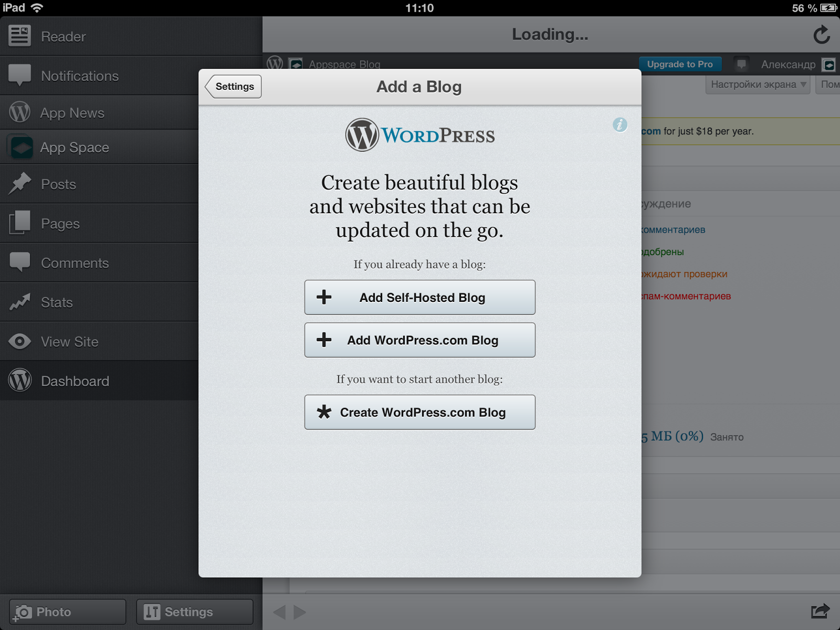Click the Dashboard WordPress logo icon
Screen dimensions: 840x630
(20, 380)
